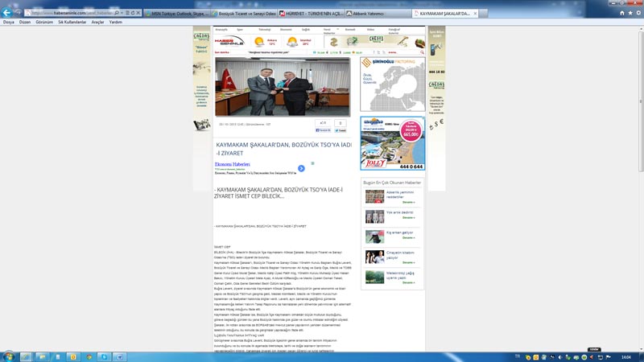Open the Sık Kullanılanlar menu
The width and height of the screenshot is (644, 362).
pyautogui.click(x=72, y=23)
